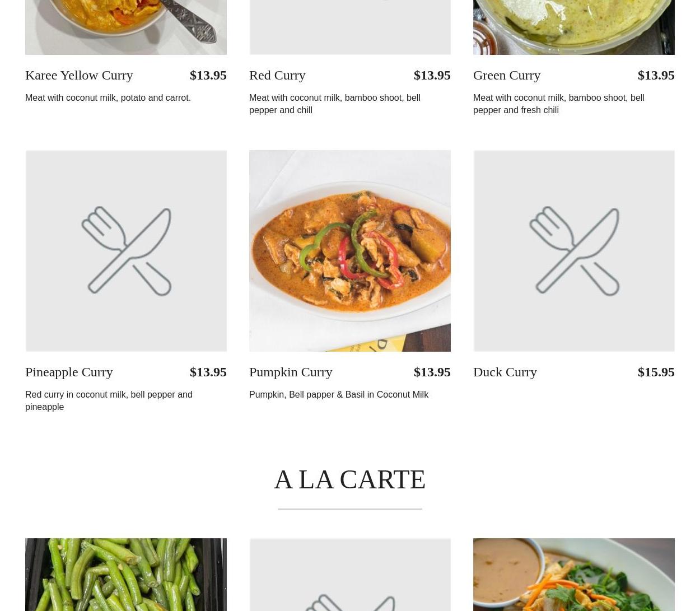Select the Pineapple Curry title
This screenshot has height=611, width=700.
coord(69,372)
